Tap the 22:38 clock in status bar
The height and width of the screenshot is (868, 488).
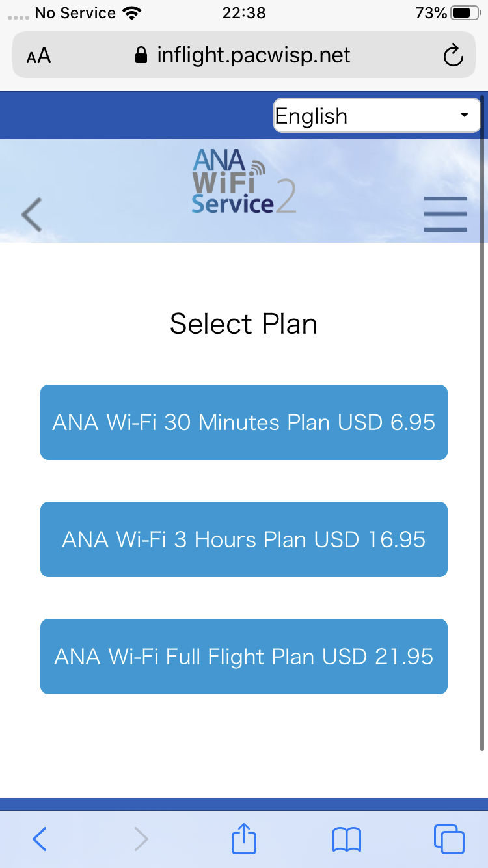click(243, 13)
